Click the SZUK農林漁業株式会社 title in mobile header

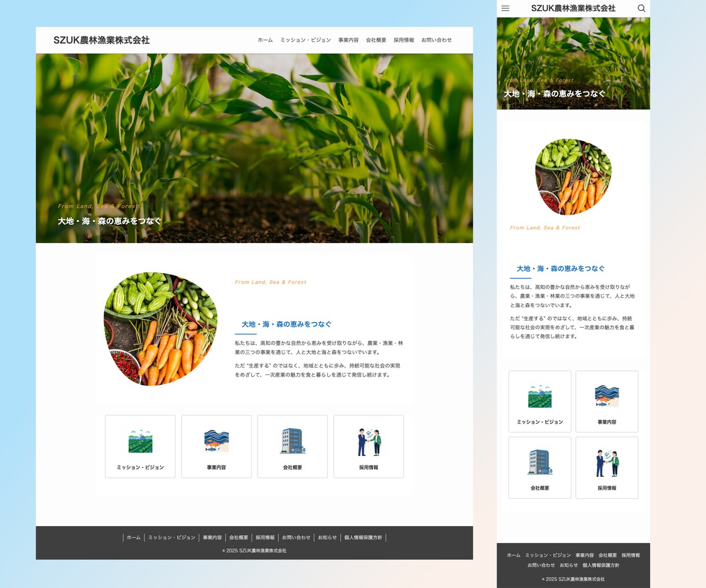click(x=573, y=8)
